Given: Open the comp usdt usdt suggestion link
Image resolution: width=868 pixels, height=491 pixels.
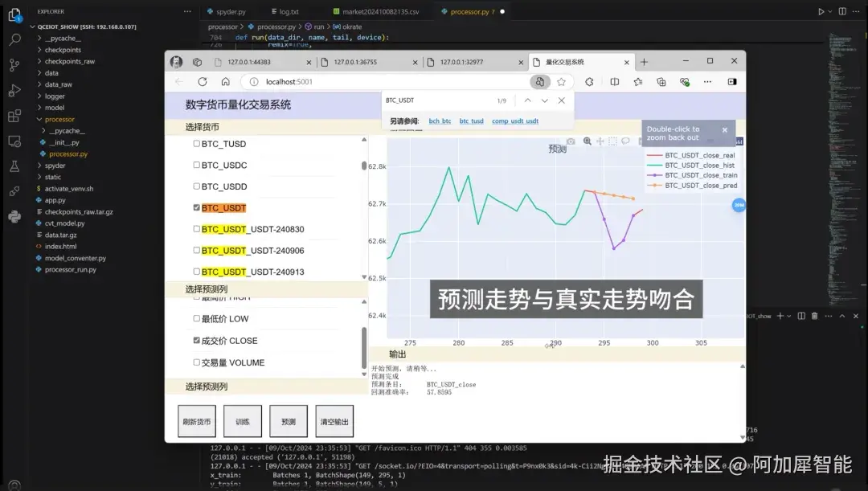Looking at the screenshot, I should (514, 121).
